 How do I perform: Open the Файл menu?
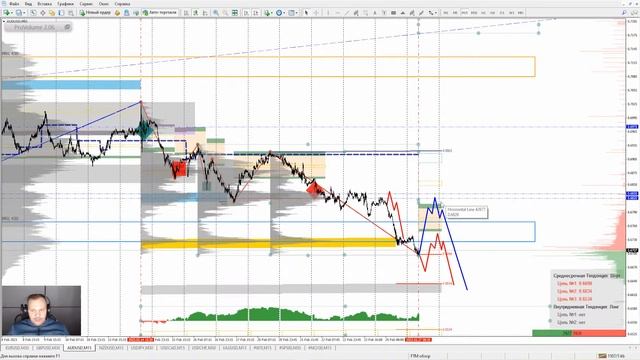tap(14, 4)
